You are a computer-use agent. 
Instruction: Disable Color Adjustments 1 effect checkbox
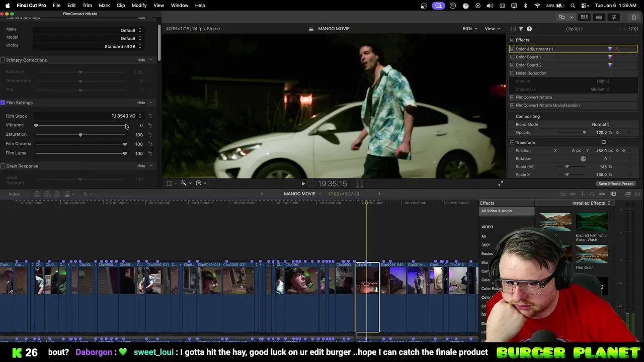click(x=512, y=49)
